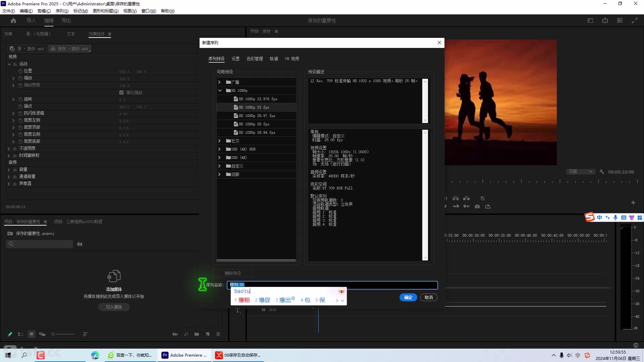This screenshot has height=362, width=644.
Task: Click the freeform view icon in project panel
Action: (42, 334)
